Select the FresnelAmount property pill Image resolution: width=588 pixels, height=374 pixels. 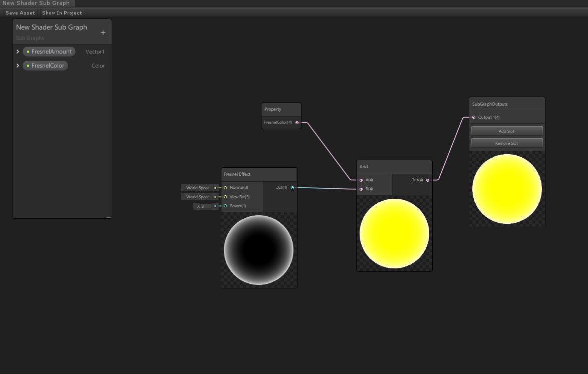[x=49, y=52]
